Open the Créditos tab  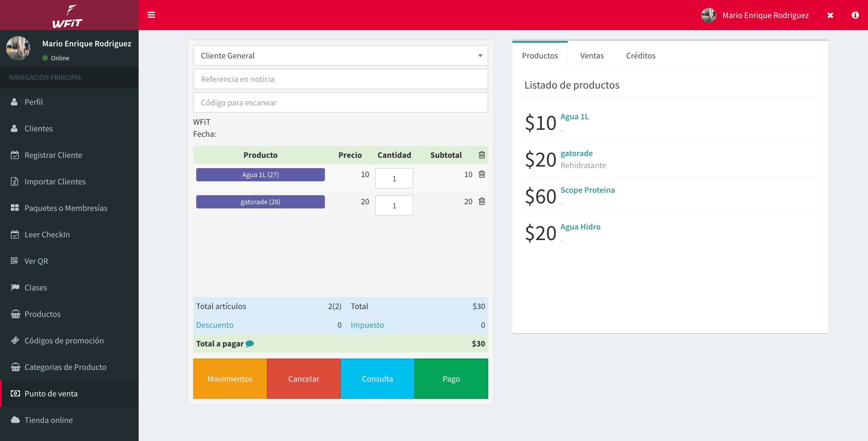(640, 56)
